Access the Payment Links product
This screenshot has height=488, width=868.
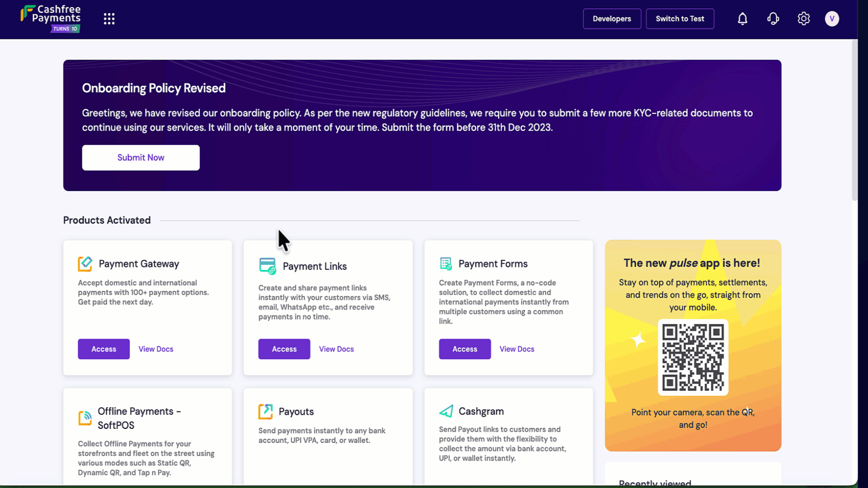point(284,349)
